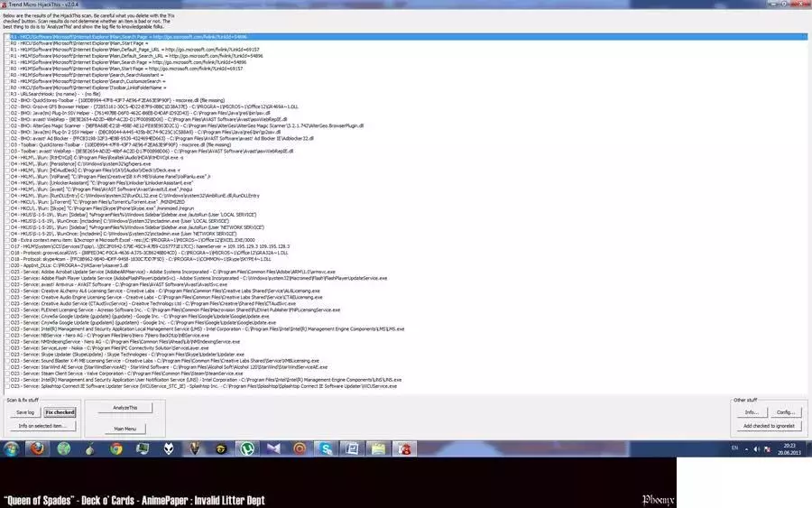Switch to Visual Studio in the taskbar
812x508 pixels.
point(273,448)
